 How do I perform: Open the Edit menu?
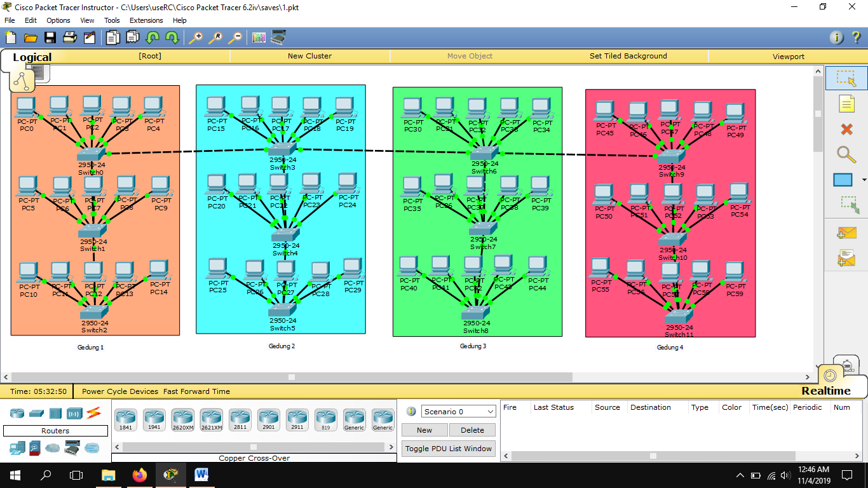(31, 20)
